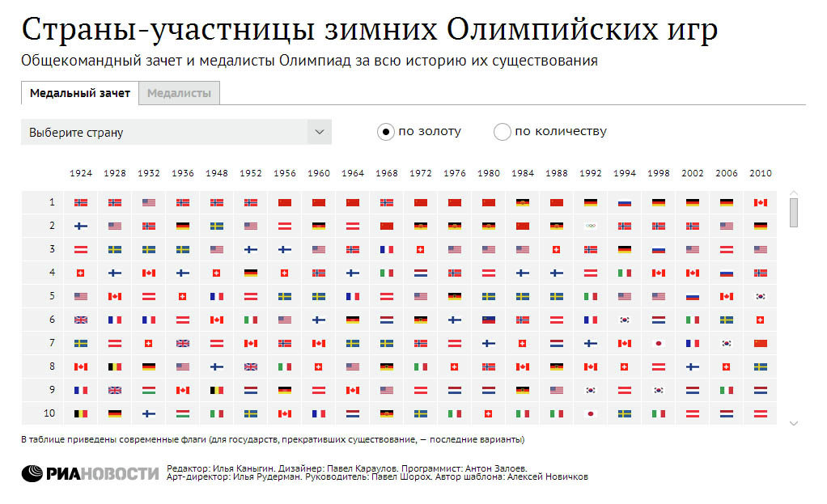Click China's flag at rank 7 for 2010
The height and width of the screenshot is (504, 827).
(x=760, y=344)
